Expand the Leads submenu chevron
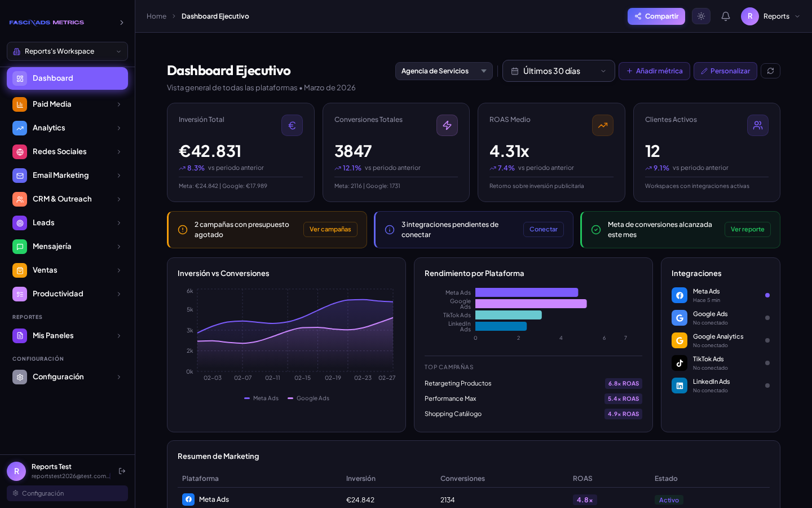 pyautogui.click(x=119, y=223)
